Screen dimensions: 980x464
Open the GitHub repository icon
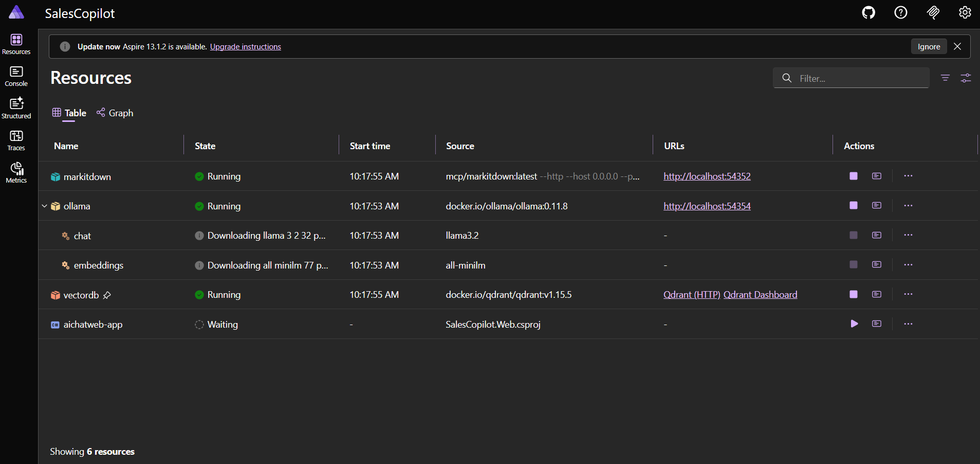click(868, 13)
